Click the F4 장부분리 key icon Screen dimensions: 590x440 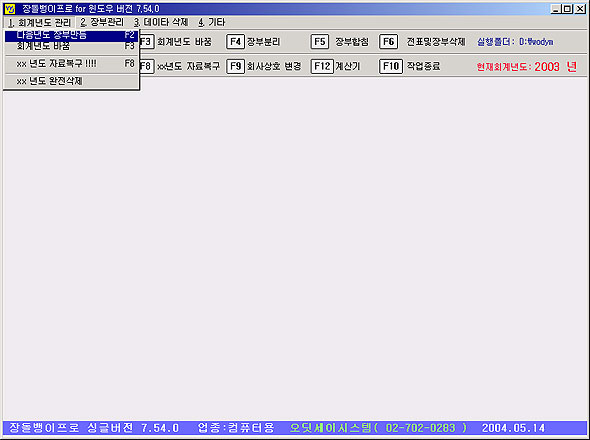coord(235,41)
